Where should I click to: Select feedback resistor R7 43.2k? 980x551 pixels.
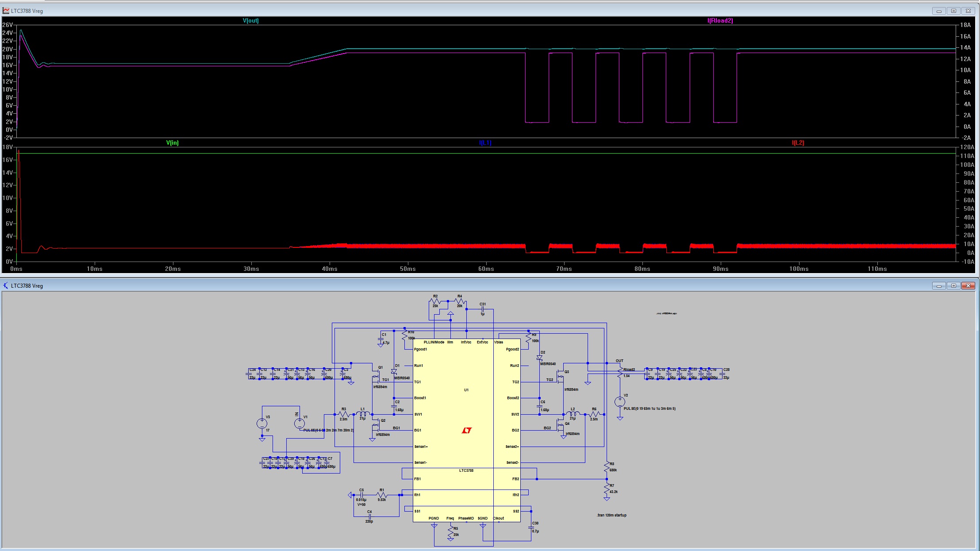(607, 489)
